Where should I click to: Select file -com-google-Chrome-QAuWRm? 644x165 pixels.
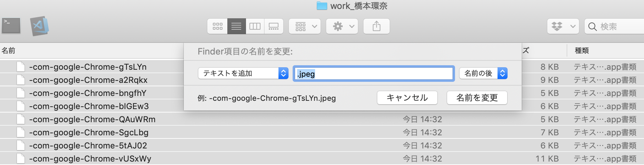click(x=92, y=119)
